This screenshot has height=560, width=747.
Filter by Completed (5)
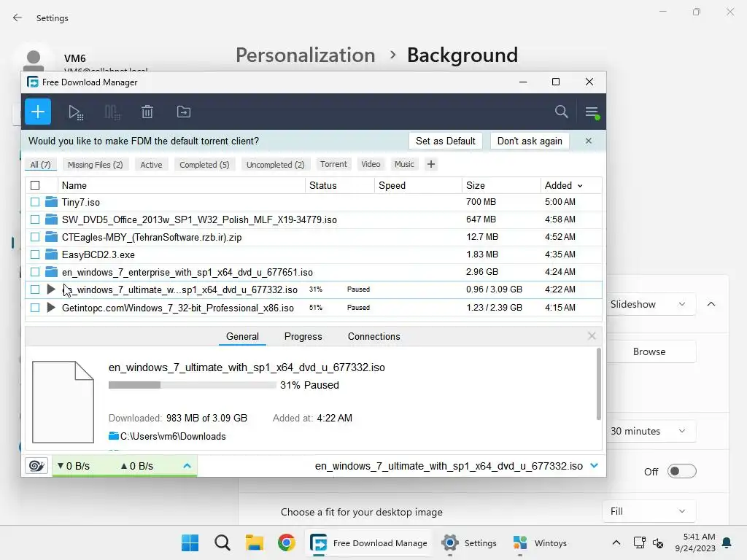click(204, 165)
